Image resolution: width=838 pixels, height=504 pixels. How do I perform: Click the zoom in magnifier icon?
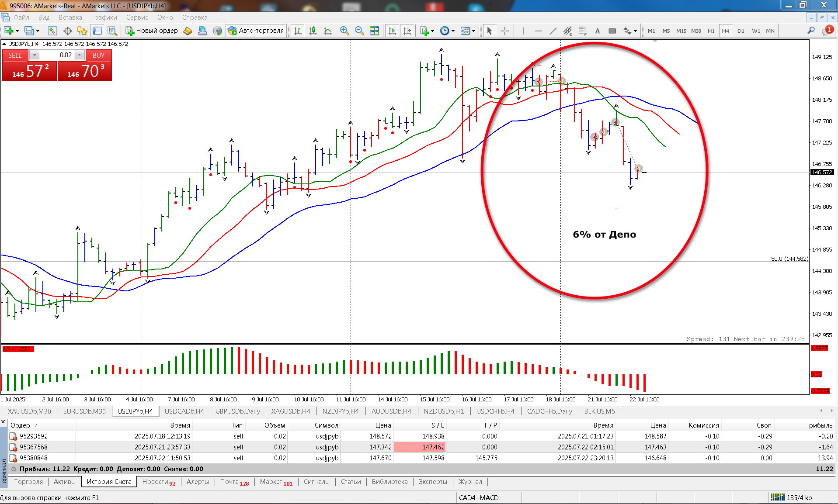(344, 31)
